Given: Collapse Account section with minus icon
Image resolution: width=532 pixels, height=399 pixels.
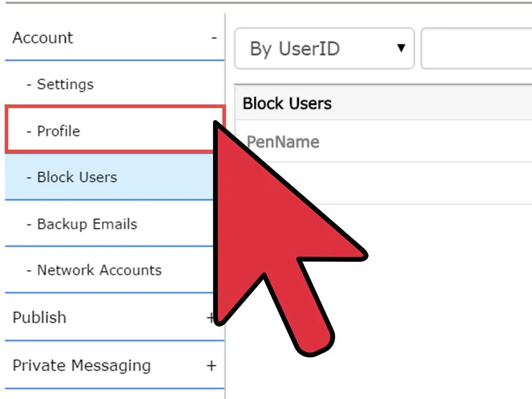Looking at the screenshot, I should click(x=214, y=38).
